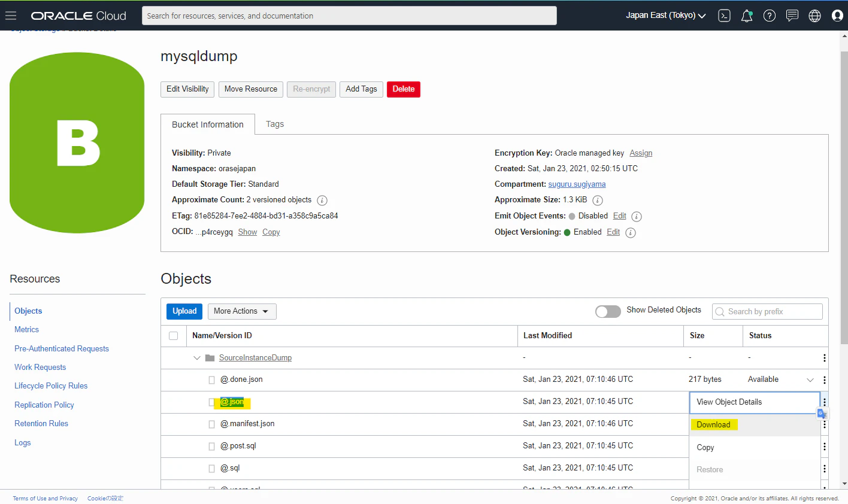848x504 pixels.
Task: Open actions menu for SourceInstanceDump folder
Action: pyautogui.click(x=824, y=358)
